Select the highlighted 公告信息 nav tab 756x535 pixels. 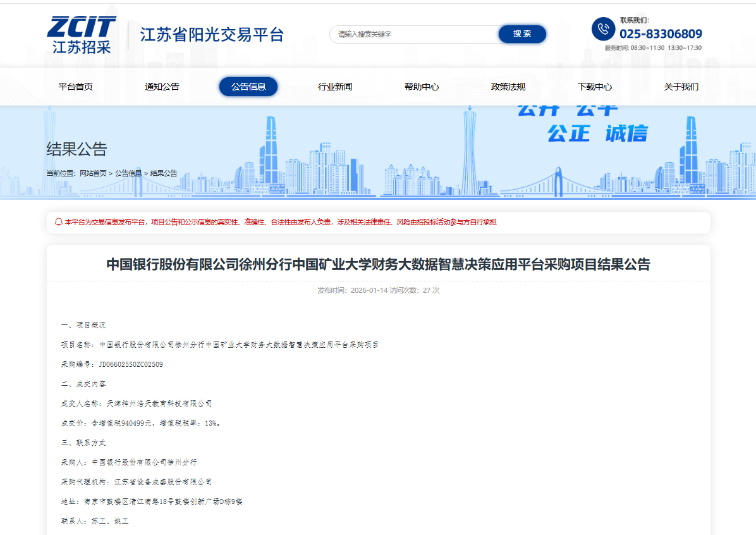248,87
